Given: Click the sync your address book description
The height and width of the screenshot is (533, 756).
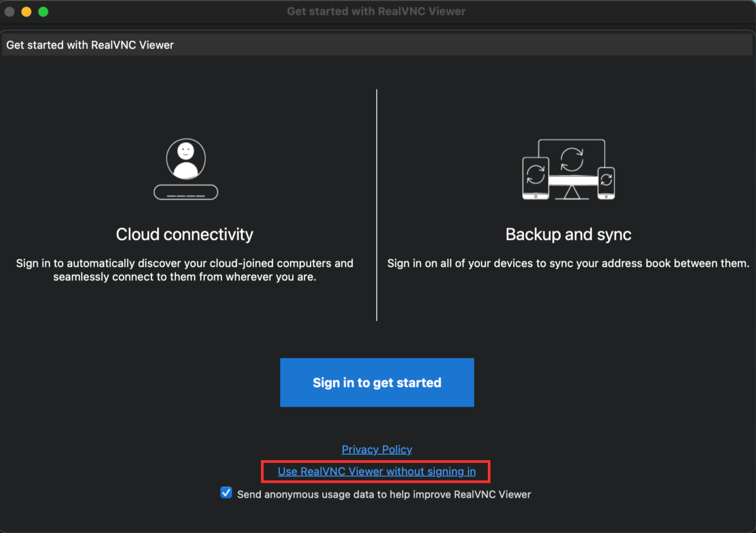Looking at the screenshot, I should click(x=568, y=263).
